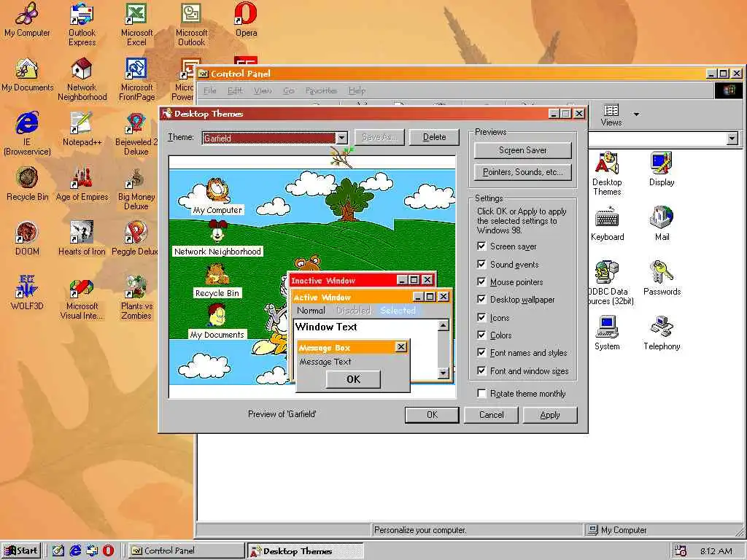This screenshot has height=560, width=747.
Task: Uncheck the Icons checkbox
Action: 481,317
